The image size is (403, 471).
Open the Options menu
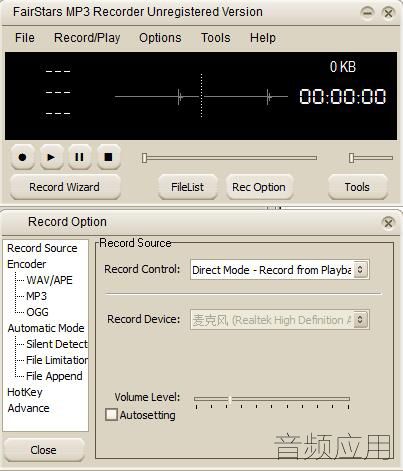[x=160, y=38]
